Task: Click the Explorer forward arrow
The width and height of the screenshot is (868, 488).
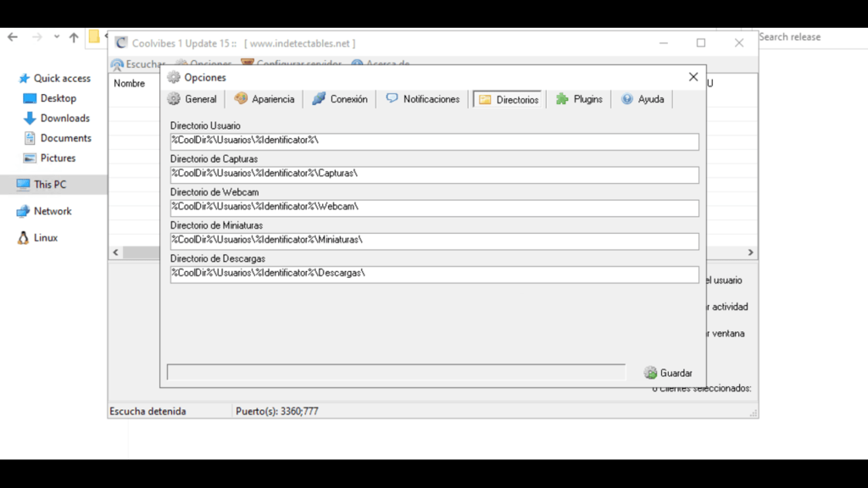Action: click(x=37, y=37)
